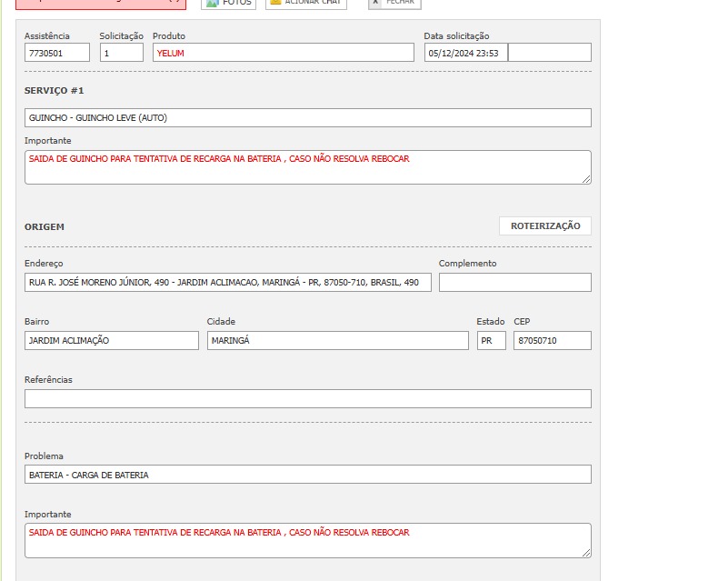Screen dimensions: 728x581
Task: Grab the first Importante textarea resize handle
Action: (586, 180)
